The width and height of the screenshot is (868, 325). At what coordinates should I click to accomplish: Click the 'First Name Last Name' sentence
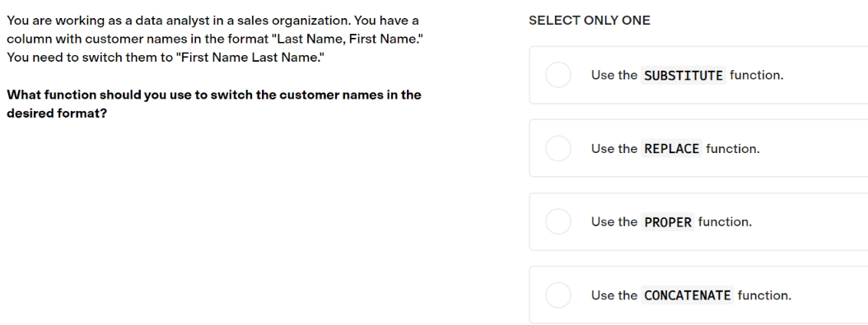click(166, 58)
